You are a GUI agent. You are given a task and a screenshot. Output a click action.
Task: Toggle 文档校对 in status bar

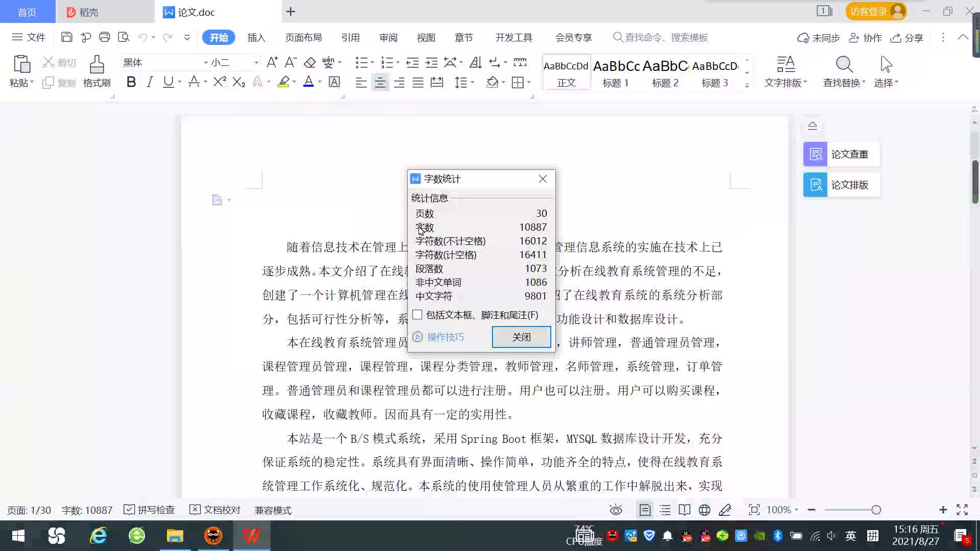(215, 510)
